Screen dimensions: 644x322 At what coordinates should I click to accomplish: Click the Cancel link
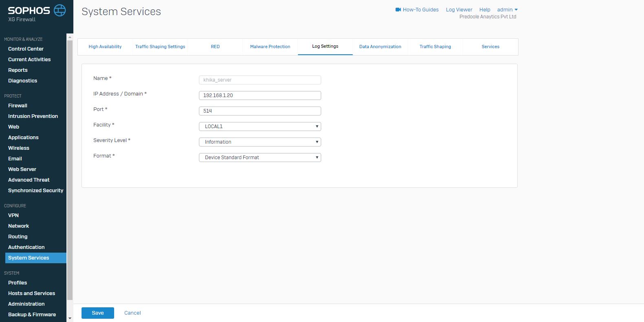pos(132,313)
